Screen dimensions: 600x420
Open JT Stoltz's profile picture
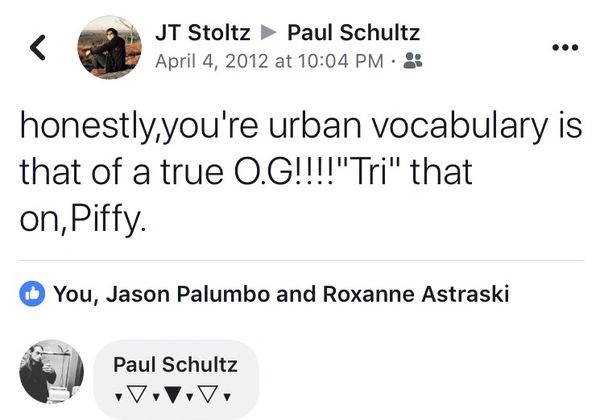coord(109,47)
